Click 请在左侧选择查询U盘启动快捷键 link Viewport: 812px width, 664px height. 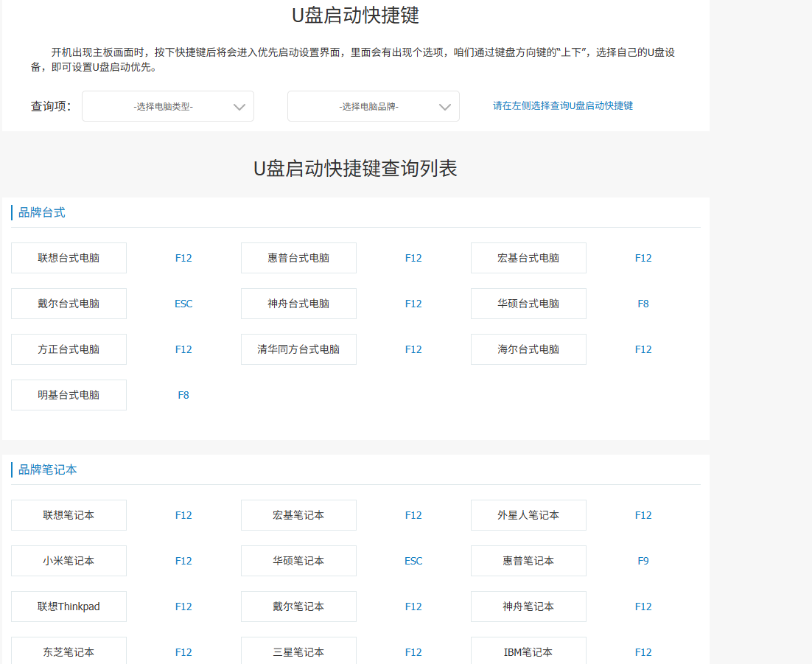tap(563, 105)
